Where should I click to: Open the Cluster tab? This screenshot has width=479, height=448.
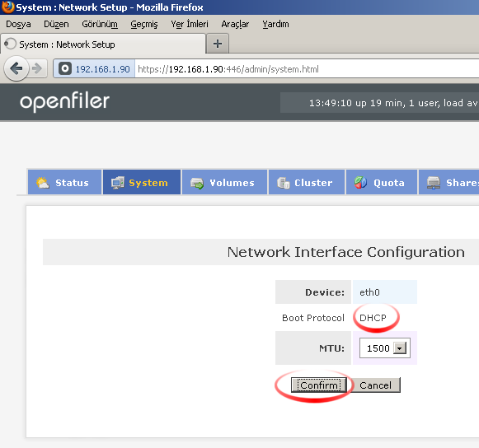click(x=307, y=183)
